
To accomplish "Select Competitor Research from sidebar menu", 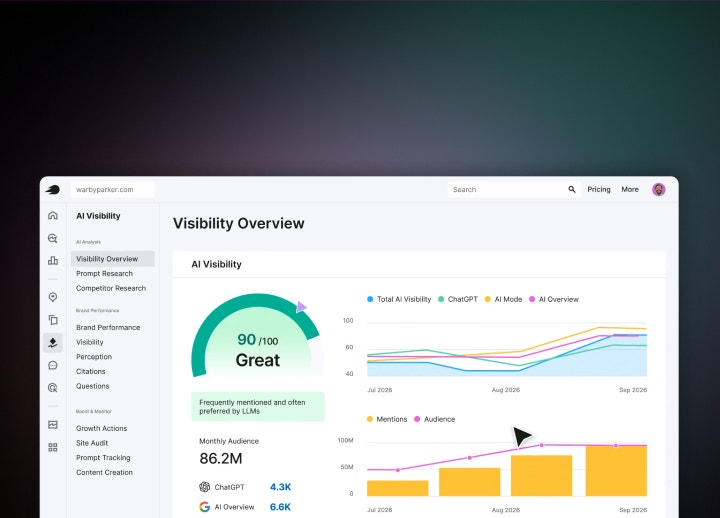I will point(110,288).
